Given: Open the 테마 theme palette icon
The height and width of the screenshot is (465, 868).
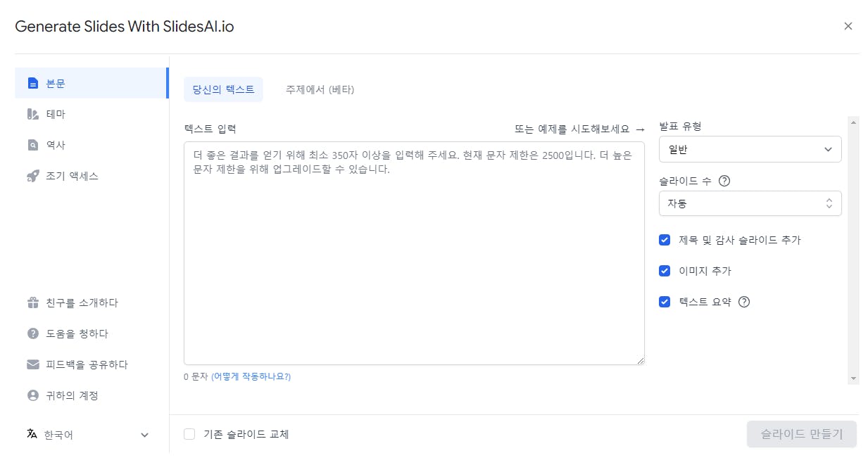Looking at the screenshot, I should tap(32, 114).
